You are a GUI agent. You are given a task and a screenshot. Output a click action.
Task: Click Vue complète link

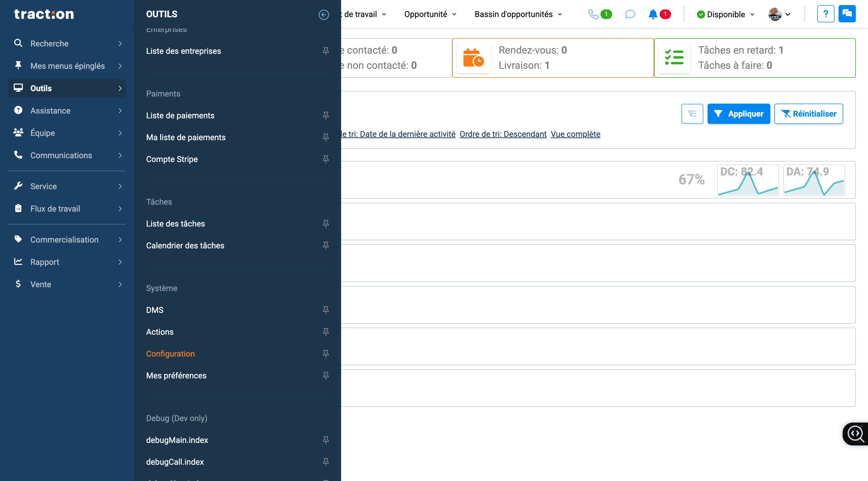click(x=575, y=134)
